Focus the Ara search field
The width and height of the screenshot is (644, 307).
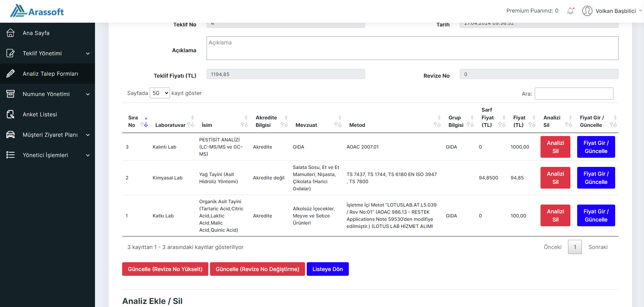[574, 94]
